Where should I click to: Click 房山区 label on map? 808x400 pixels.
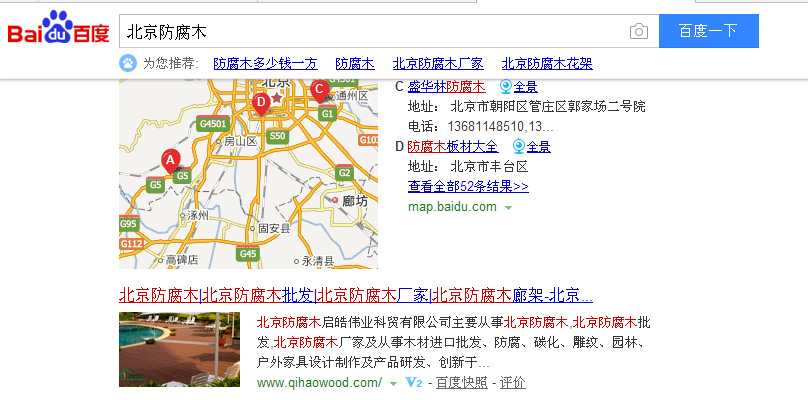[240, 141]
